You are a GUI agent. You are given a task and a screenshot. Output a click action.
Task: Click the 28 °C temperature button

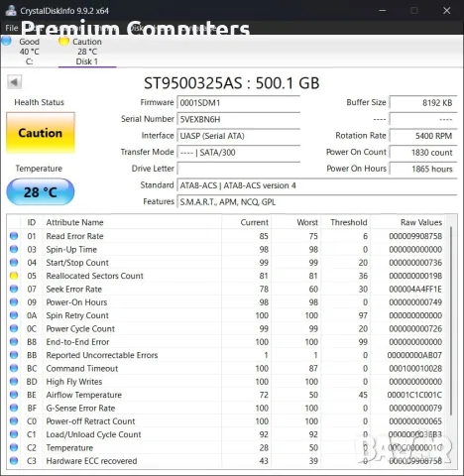pyautogui.click(x=41, y=191)
